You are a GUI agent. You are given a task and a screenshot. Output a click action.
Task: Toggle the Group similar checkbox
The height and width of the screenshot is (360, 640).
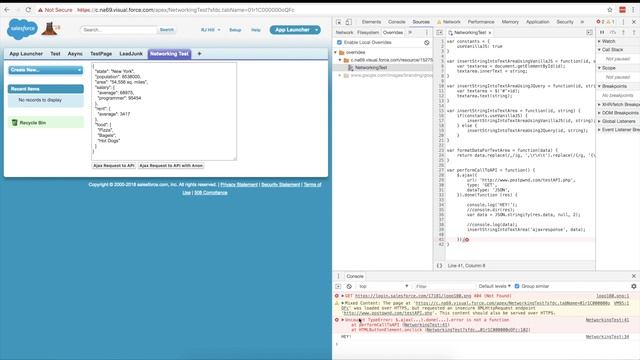pos(517,286)
